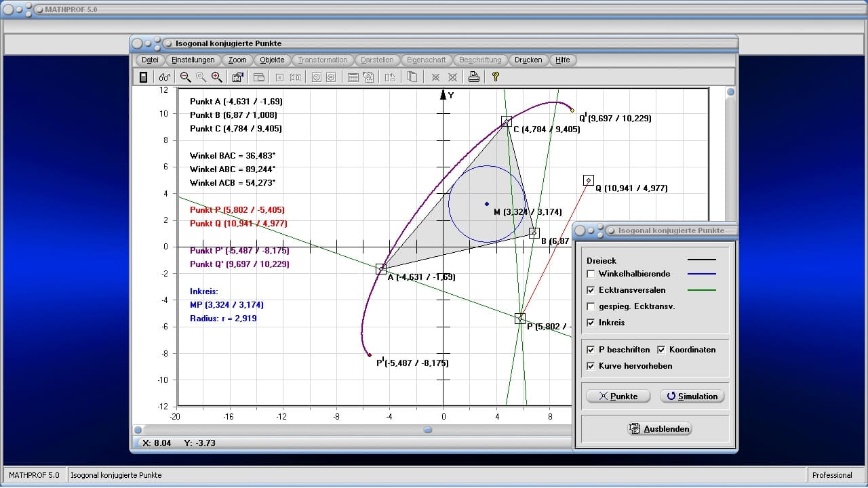Toggle the Winkelhalbierende checkbox
Image resolution: width=868 pixels, height=488 pixels.
[591, 274]
